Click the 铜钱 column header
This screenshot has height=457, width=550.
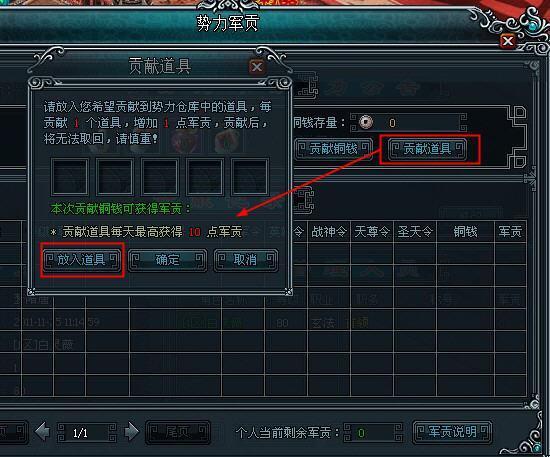pos(465,231)
